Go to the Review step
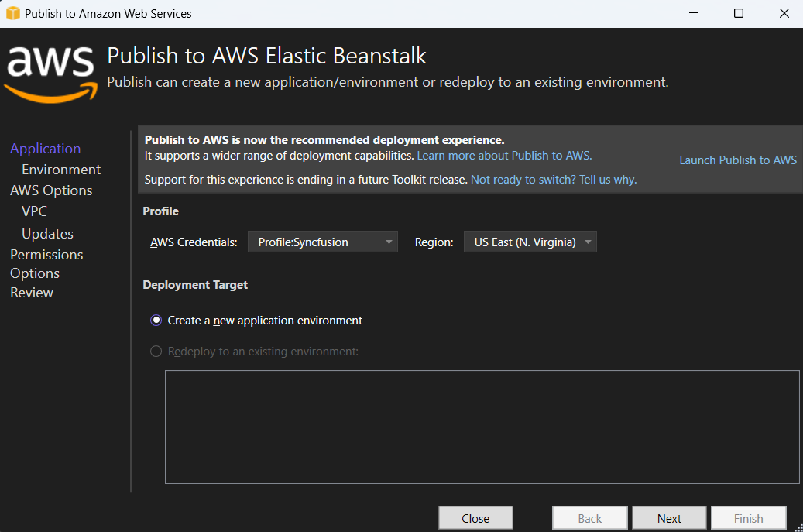The image size is (803, 532). tap(32, 293)
